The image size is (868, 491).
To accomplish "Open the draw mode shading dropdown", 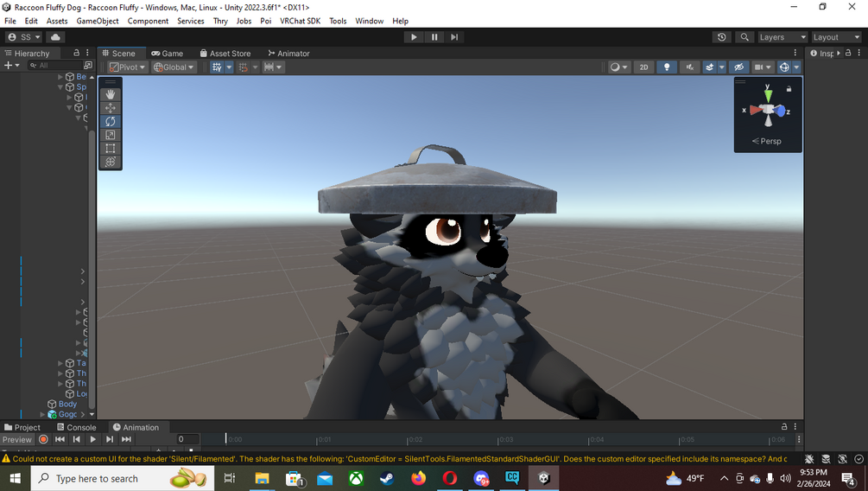I will click(618, 67).
